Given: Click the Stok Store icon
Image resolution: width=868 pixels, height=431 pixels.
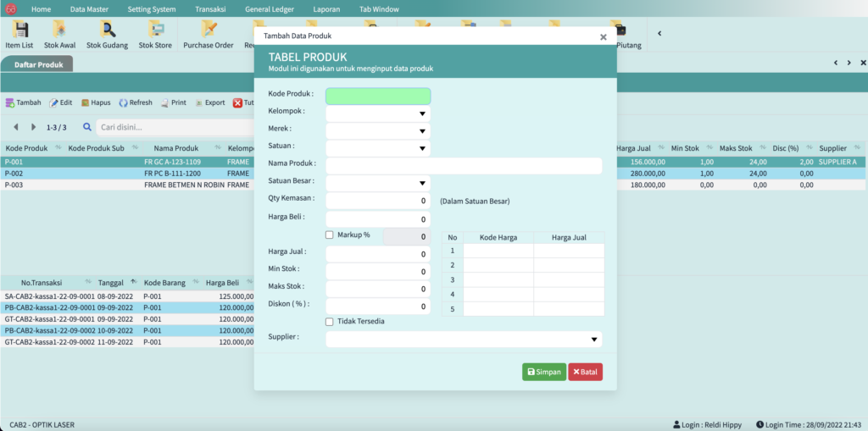Looking at the screenshot, I should coord(155,30).
